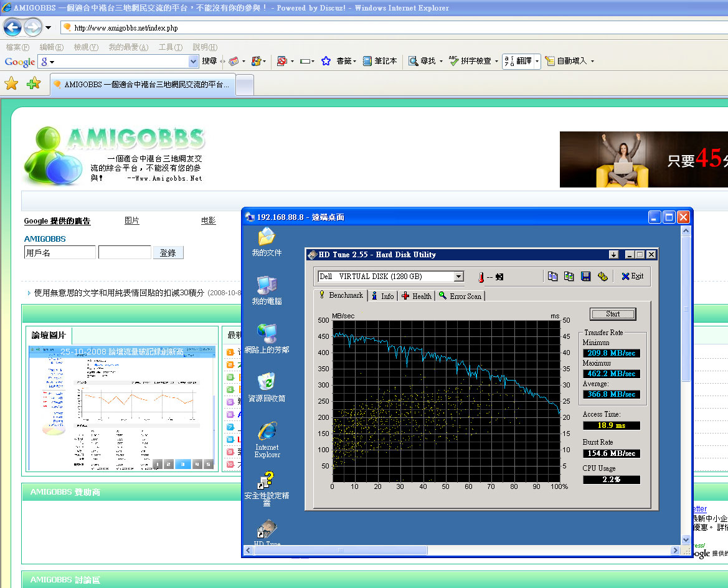The image size is (728, 588).
Task: Click the copy to clipboard icon in HD Tune
Action: (552, 276)
